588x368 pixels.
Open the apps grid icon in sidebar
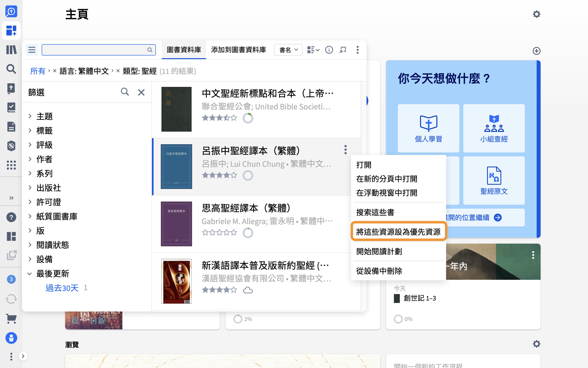(11, 165)
